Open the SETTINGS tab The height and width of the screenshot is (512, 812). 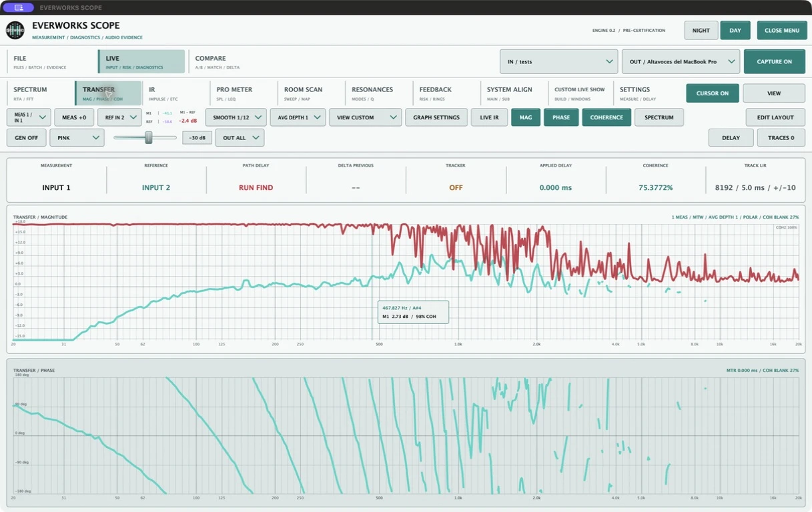tap(647, 93)
